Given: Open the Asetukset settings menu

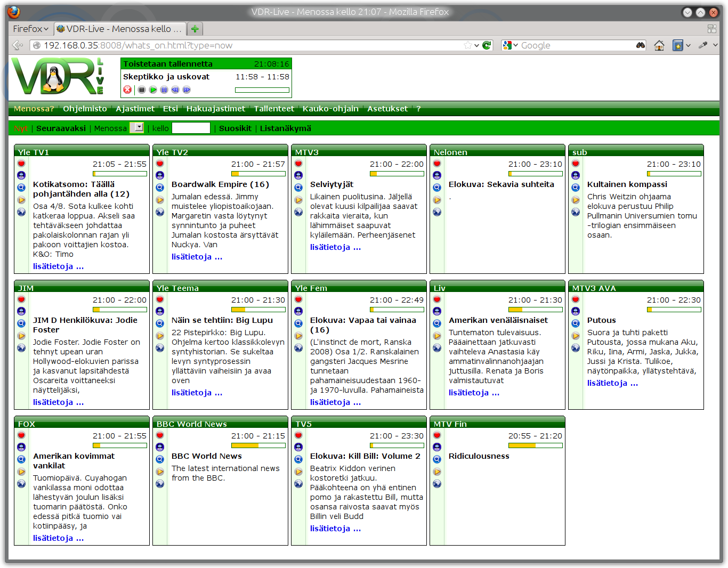Looking at the screenshot, I should click(387, 109).
